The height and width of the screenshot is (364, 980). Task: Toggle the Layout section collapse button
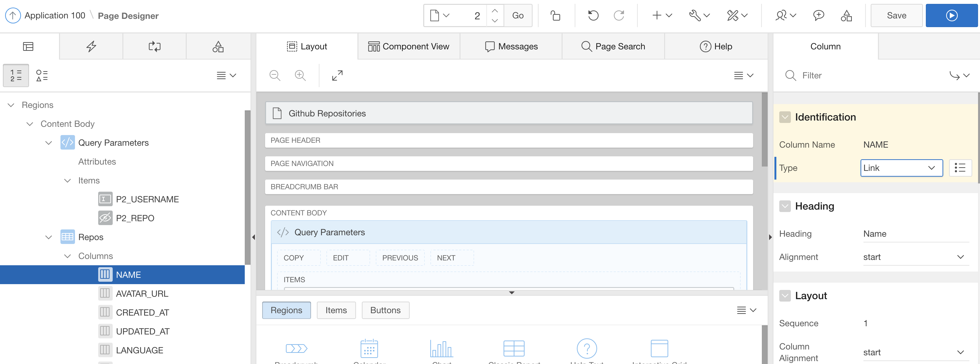785,296
